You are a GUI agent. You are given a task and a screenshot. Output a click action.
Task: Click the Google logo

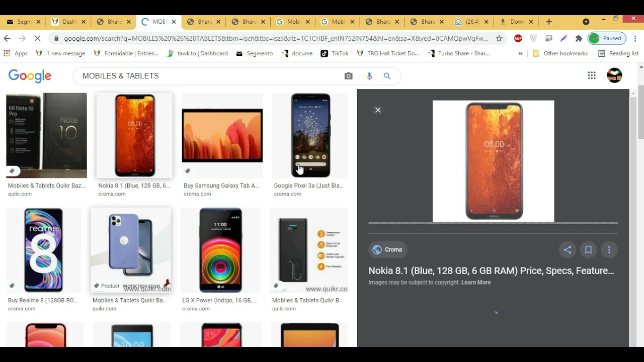tap(30, 76)
